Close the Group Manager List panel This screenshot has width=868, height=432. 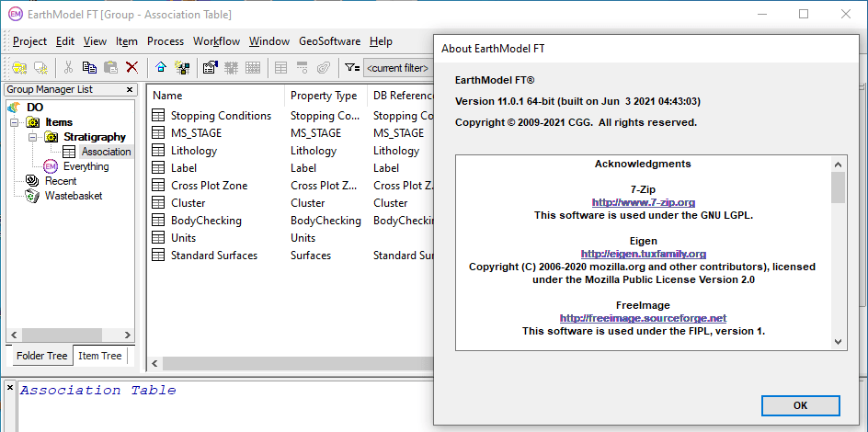[x=130, y=89]
